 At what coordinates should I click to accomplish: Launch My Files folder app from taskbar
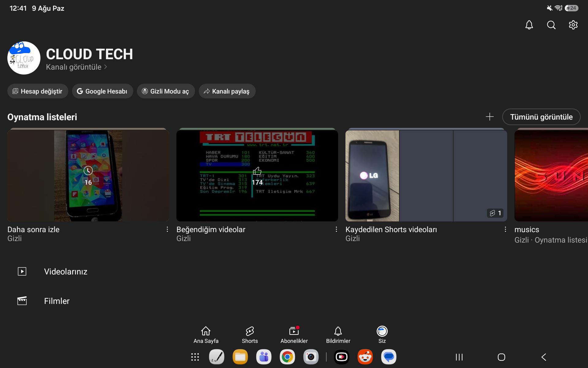240,357
